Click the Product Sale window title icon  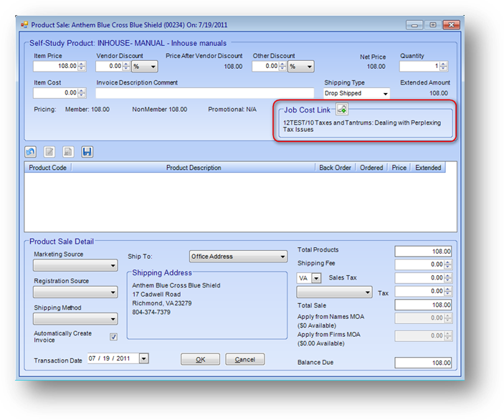point(24,25)
